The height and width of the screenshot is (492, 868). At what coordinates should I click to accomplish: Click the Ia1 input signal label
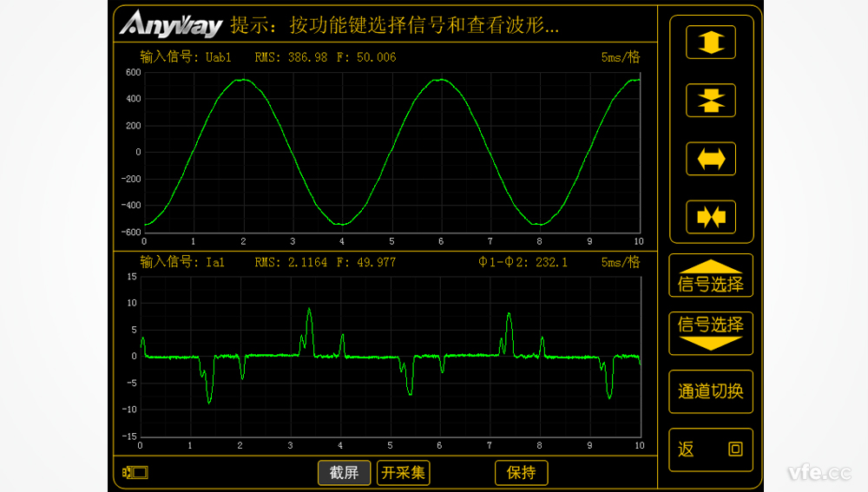pyautogui.click(x=182, y=261)
